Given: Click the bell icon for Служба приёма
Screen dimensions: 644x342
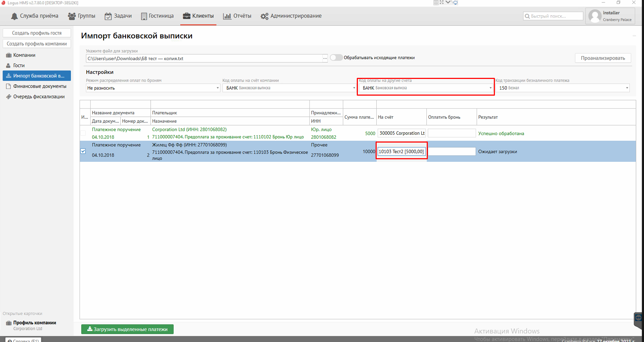Looking at the screenshot, I should (x=14, y=16).
